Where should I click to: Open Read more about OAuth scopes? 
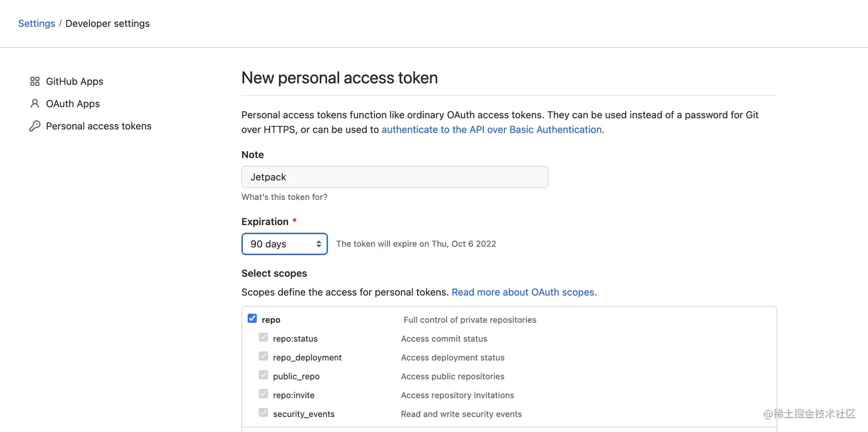click(524, 292)
